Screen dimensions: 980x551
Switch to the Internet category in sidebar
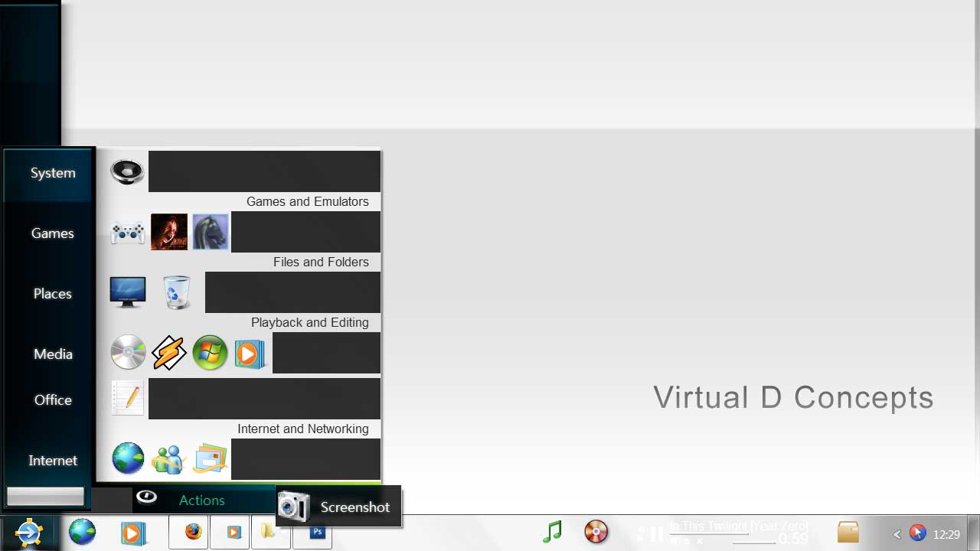coord(53,461)
